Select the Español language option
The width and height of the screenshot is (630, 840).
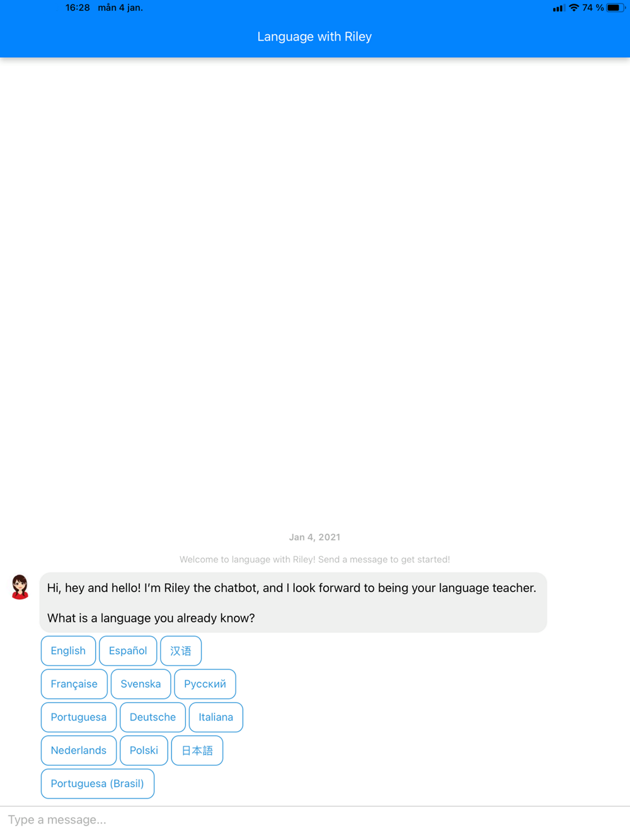coord(128,650)
